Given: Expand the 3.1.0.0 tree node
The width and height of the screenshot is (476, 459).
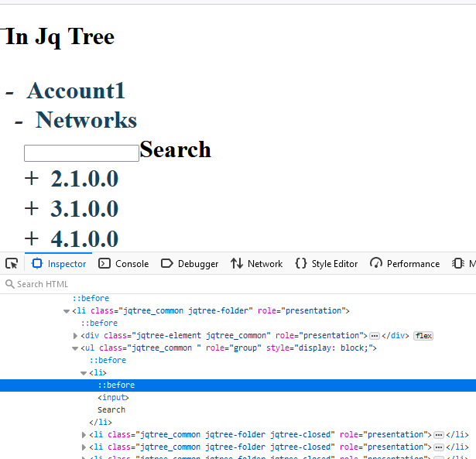Looking at the screenshot, I should 32,208.
